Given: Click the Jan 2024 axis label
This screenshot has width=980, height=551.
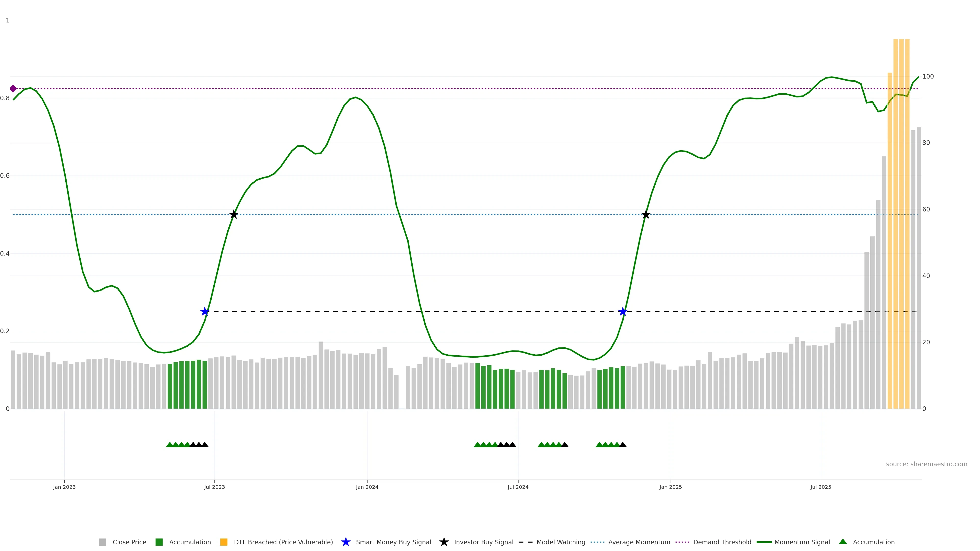Looking at the screenshot, I should point(367,487).
